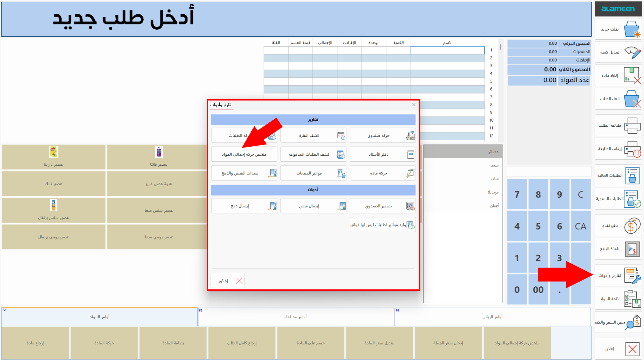Select the Darina juice product tile
644x360 pixels.
[53, 157]
